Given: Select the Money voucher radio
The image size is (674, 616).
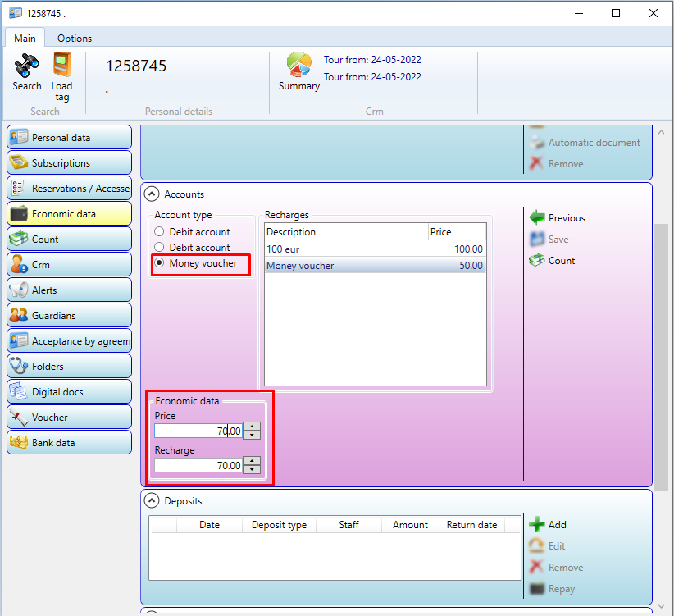Looking at the screenshot, I should (159, 262).
